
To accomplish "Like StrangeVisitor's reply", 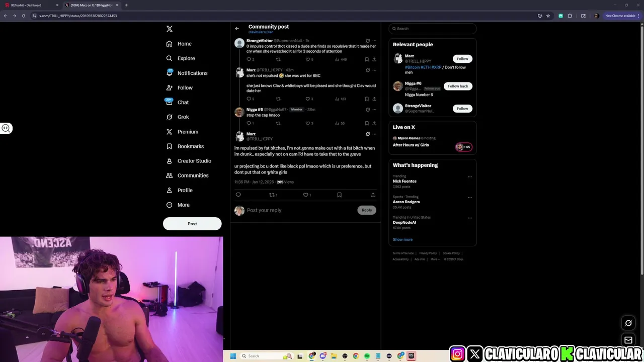I will point(308,59).
